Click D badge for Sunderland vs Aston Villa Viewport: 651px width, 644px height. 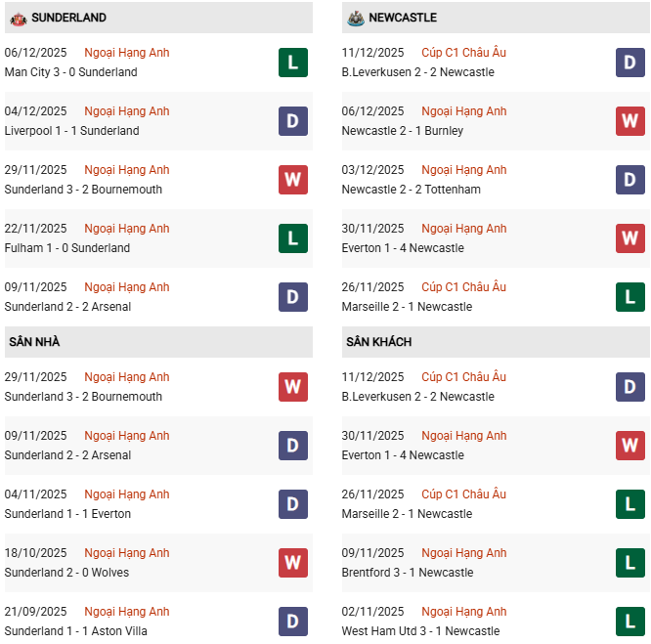click(292, 622)
